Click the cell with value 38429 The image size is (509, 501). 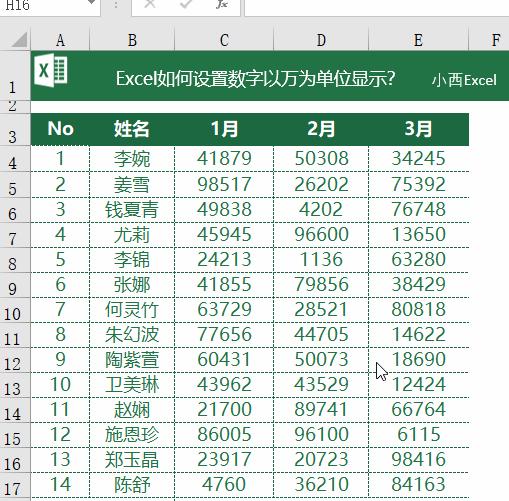coord(418,285)
